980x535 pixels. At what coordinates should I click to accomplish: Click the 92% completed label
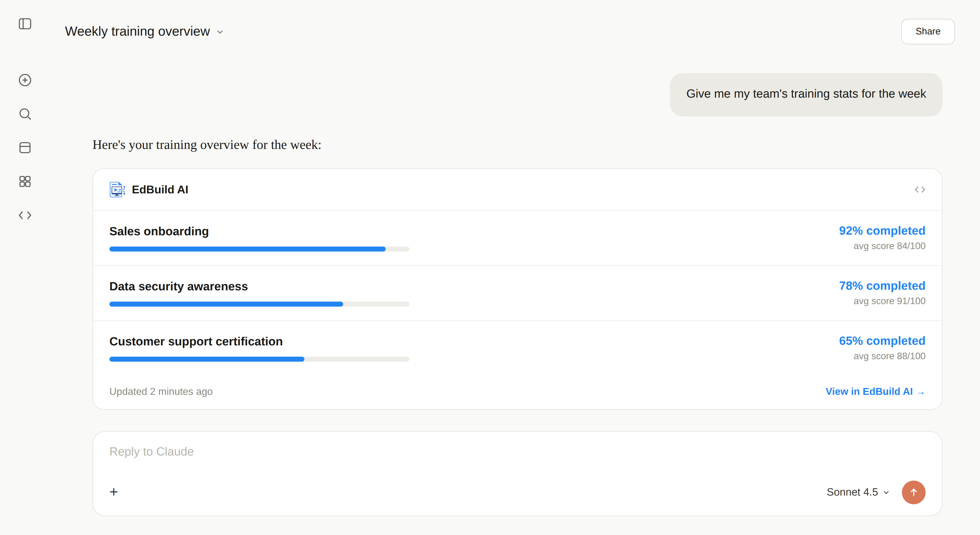(882, 231)
